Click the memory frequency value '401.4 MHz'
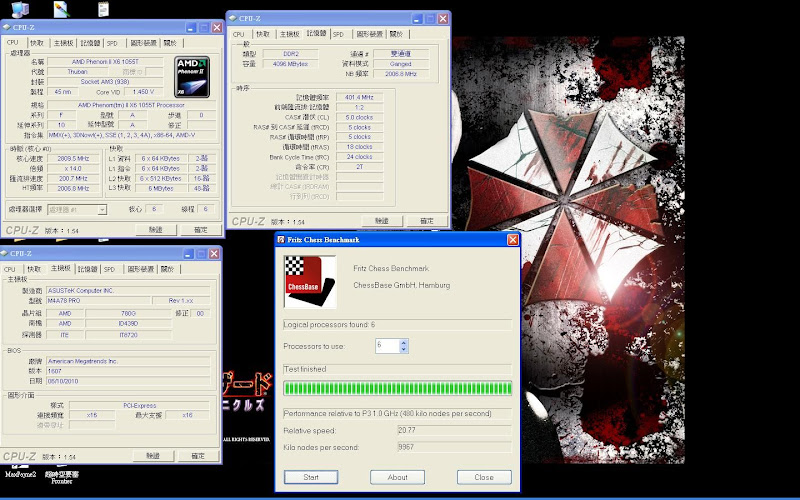The image size is (800, 500). click(360, 97)
